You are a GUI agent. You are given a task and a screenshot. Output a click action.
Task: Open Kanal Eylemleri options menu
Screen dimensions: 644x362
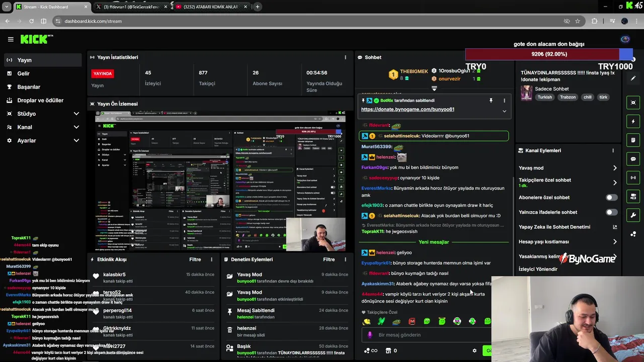pos(613,150)
